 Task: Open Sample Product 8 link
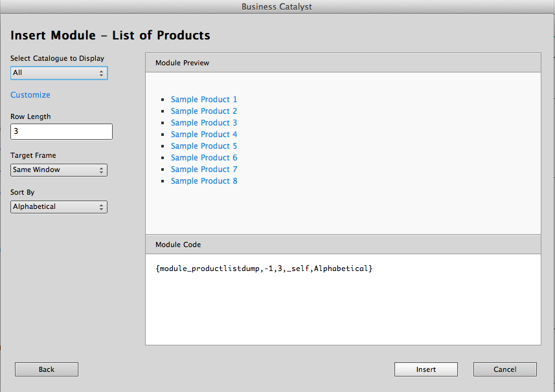coord(203,180)
